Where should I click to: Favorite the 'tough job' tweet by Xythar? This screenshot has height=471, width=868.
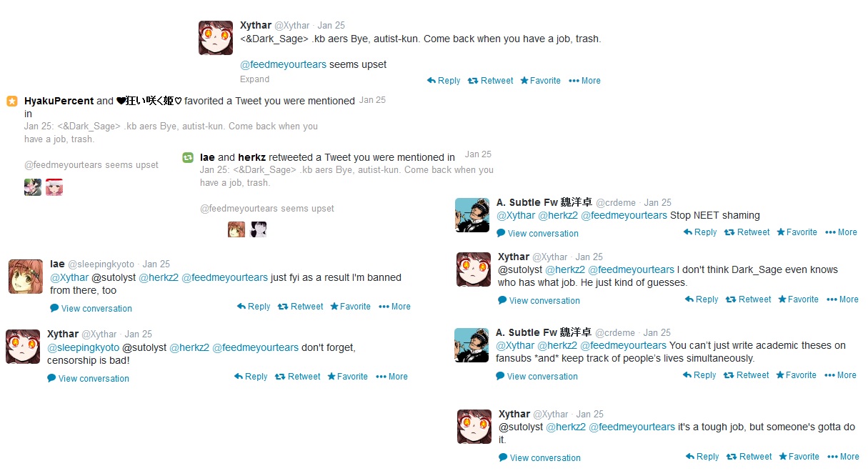(x=799, y=457)
